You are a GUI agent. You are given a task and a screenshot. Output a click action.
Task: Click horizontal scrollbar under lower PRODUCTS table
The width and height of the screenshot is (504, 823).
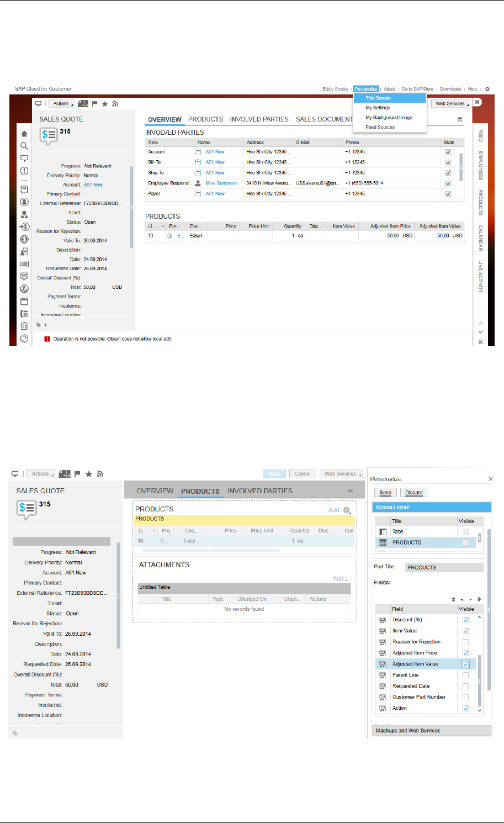pos(210,550)
